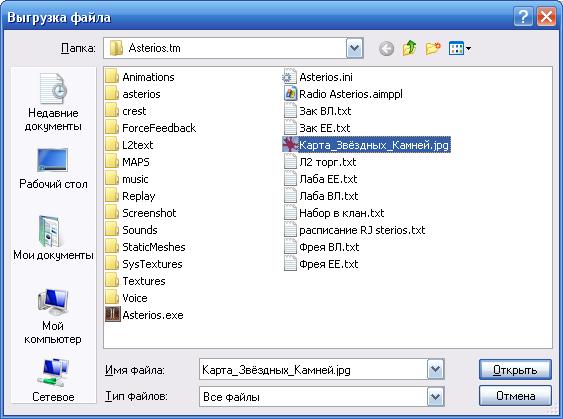
Task: Click the Все файлы file type field
Action: coord(313,396)
